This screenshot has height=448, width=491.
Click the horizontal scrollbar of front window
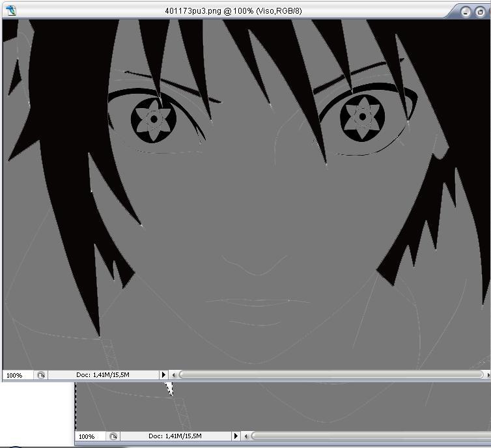(331, 375)
